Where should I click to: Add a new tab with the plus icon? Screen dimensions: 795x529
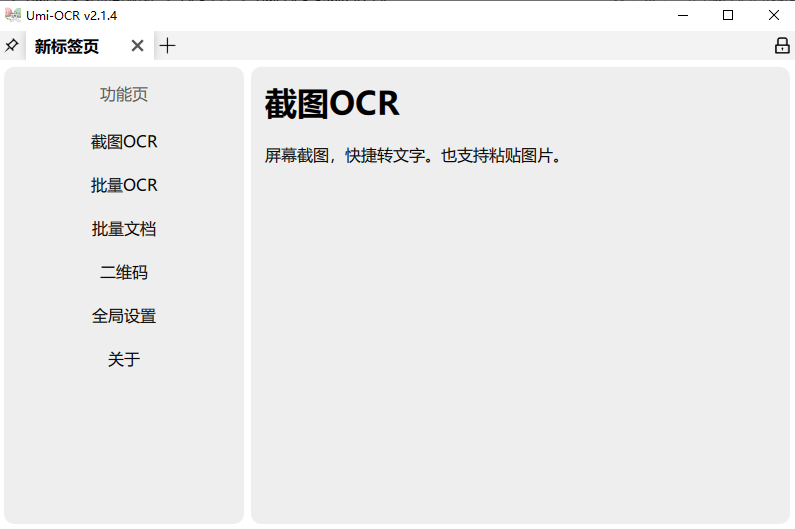click(167, 46)
